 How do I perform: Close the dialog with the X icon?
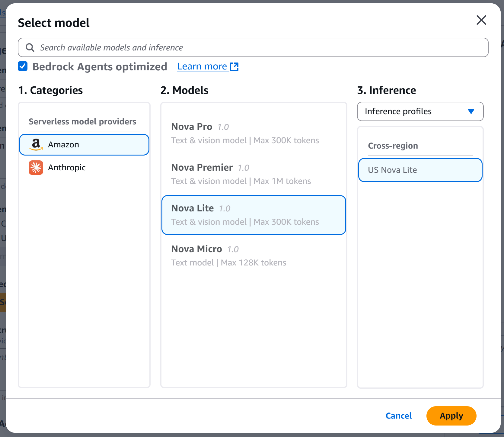tap(481, 20)
